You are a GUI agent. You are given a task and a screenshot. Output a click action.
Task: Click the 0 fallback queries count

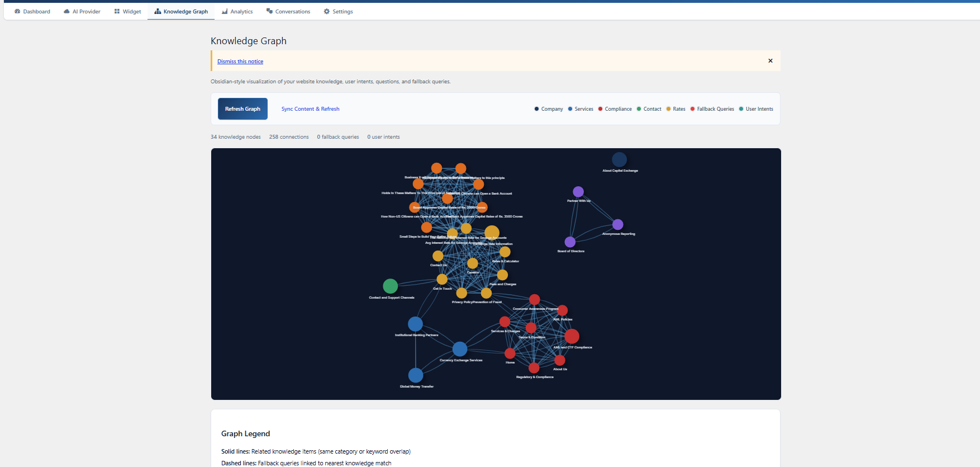tap(338, 137)
